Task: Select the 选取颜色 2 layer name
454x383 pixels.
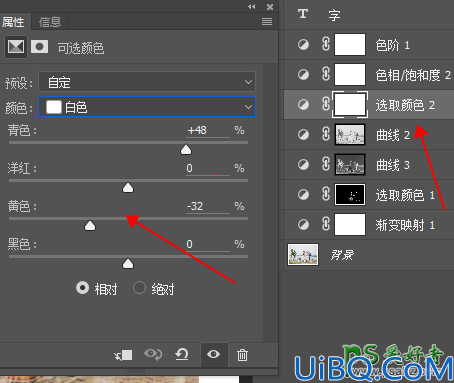Action: click(x=405, y=105)
